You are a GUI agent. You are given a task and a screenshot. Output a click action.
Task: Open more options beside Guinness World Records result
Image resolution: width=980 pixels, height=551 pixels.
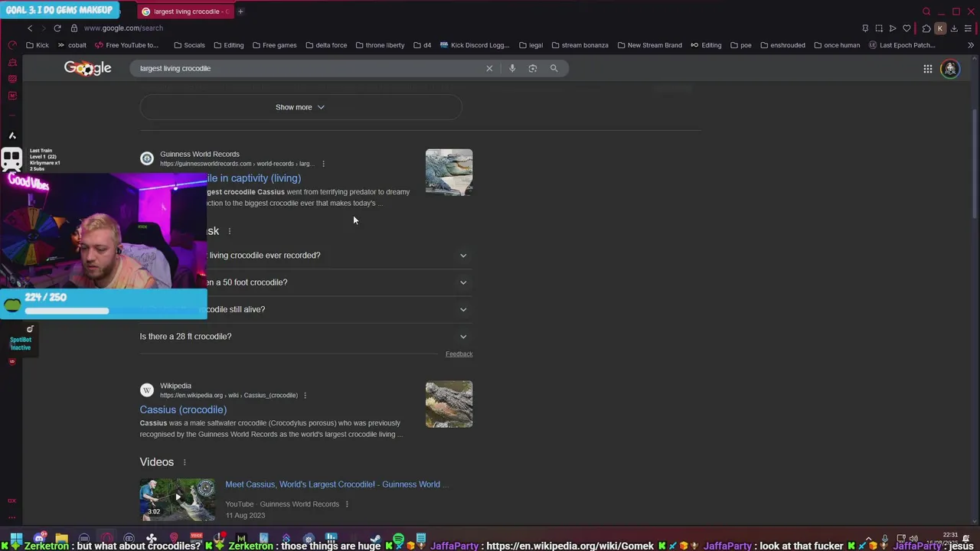[323, 164]
